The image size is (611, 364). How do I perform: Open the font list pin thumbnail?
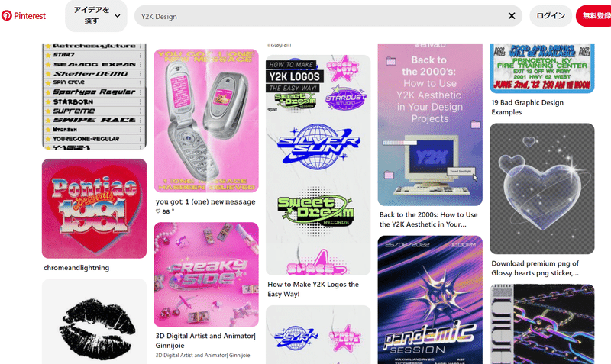point(94,97)
